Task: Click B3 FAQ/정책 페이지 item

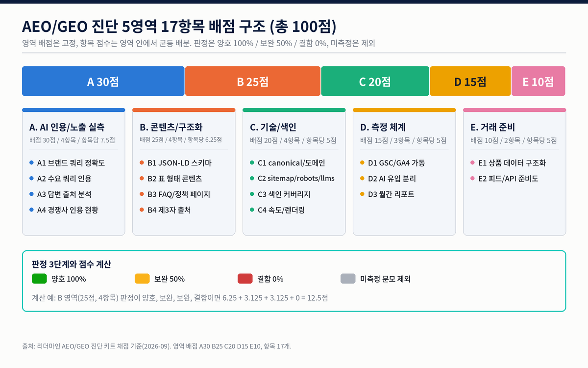Action: pos(174,194)
